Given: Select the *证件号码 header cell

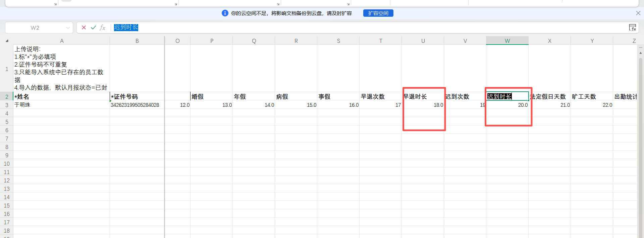Looking at the screenshot, I should 137,97.
